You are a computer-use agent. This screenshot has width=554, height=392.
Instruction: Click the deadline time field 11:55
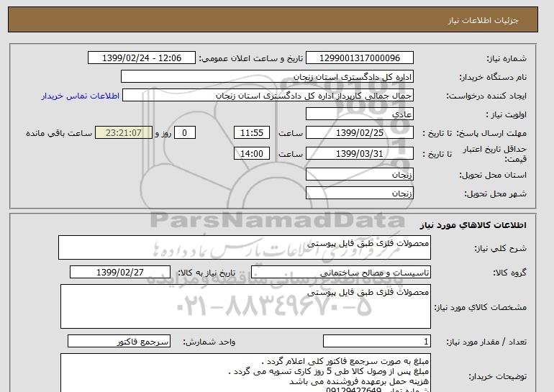(x=252, y=133)
